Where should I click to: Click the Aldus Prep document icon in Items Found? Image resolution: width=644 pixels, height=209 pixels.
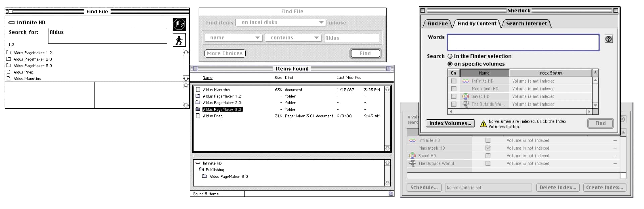[198, 116]
